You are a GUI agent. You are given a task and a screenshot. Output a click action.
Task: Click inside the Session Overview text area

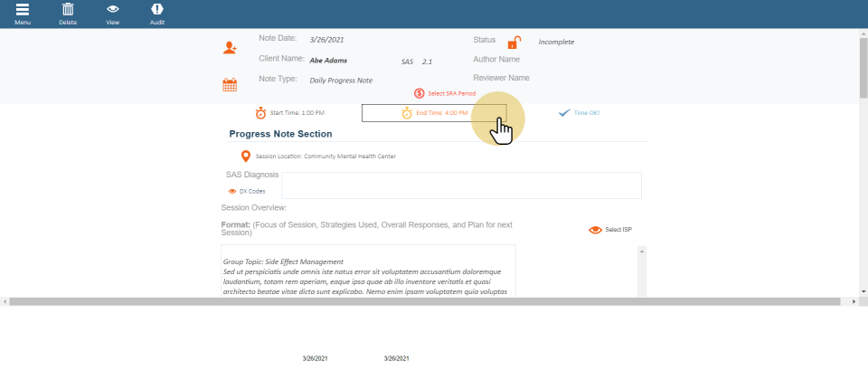(x=367, y=271)
